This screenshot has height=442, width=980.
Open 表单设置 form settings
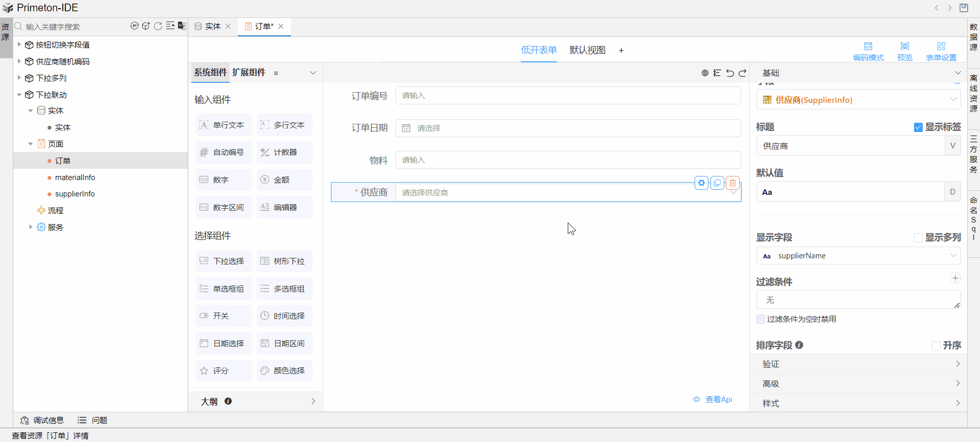pos(941,51)
